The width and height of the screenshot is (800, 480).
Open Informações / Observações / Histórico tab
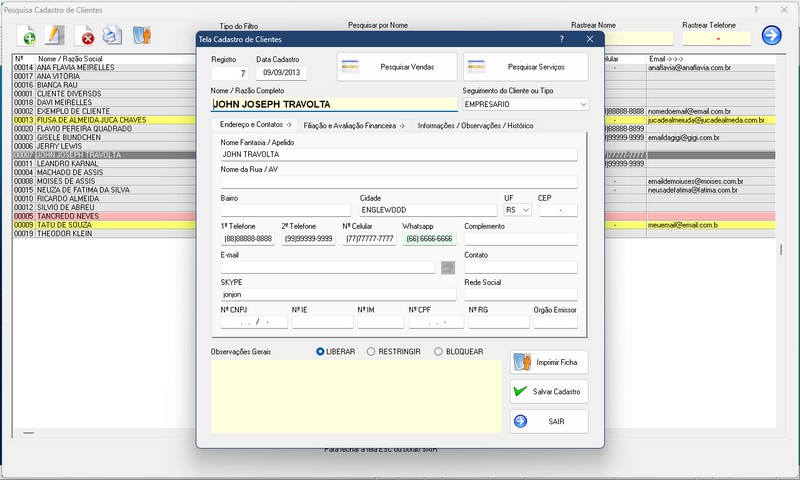[475, 126]
